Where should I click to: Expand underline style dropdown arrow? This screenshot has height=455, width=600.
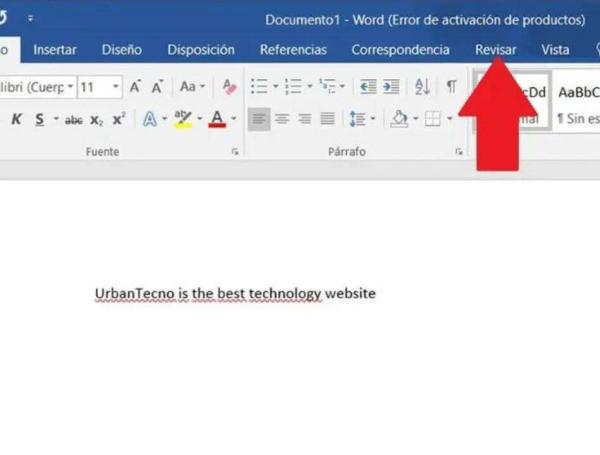[56, 119]
